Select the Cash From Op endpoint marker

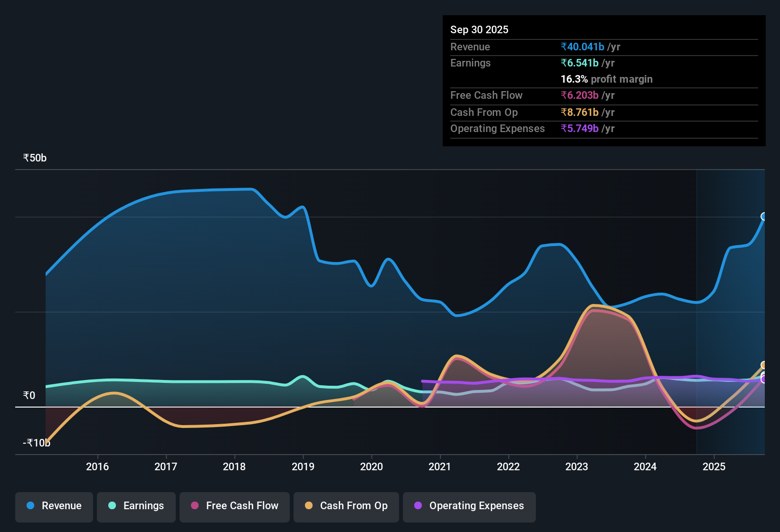point(764,365)
